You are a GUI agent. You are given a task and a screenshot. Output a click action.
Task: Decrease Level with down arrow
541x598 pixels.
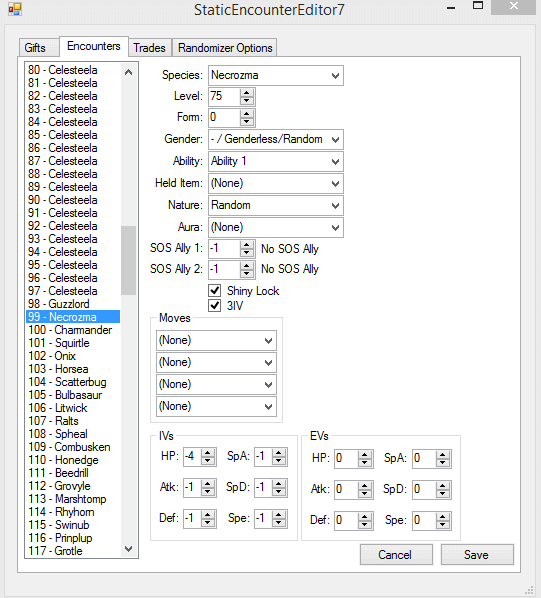click(247, 101)
